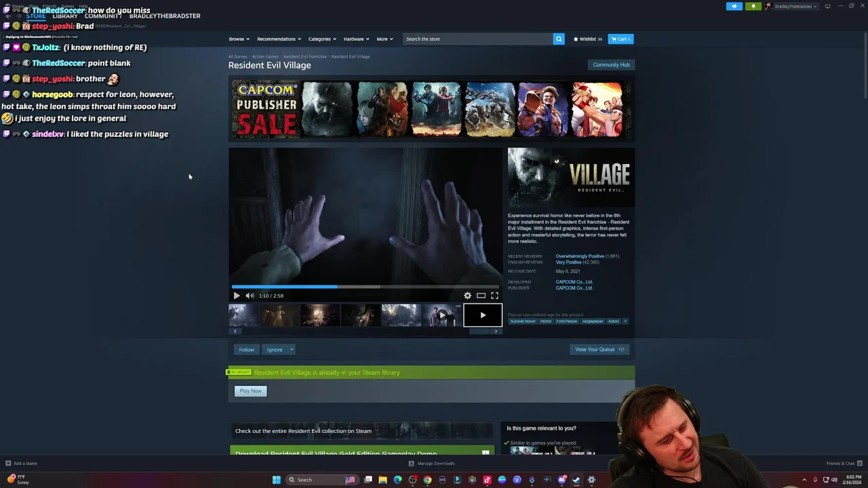
Task: Click the Singleplayer tag
Action: 592,321
